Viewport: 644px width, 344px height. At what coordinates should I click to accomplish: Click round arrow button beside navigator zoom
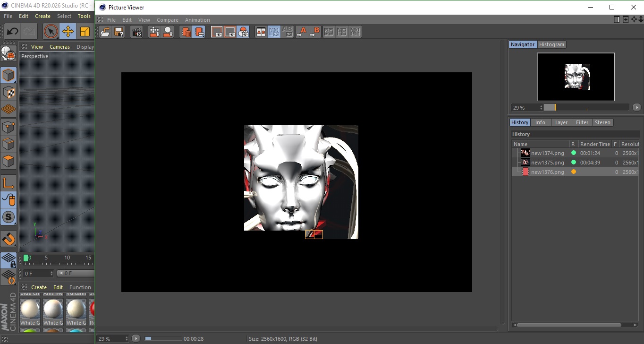pos(636,108)
